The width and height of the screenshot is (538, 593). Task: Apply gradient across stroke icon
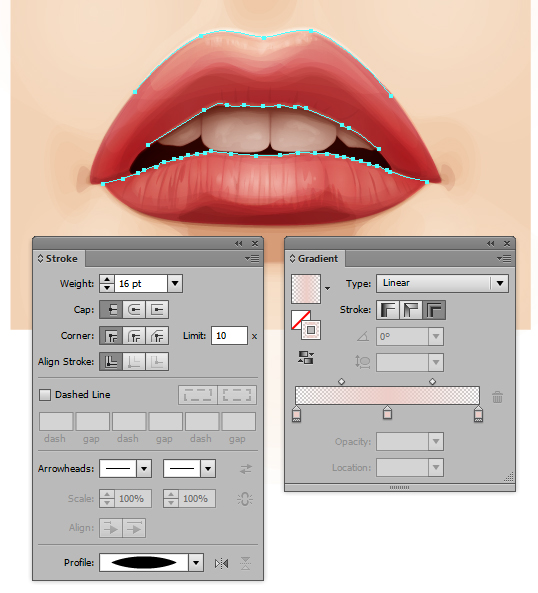[x=434, y=310]
